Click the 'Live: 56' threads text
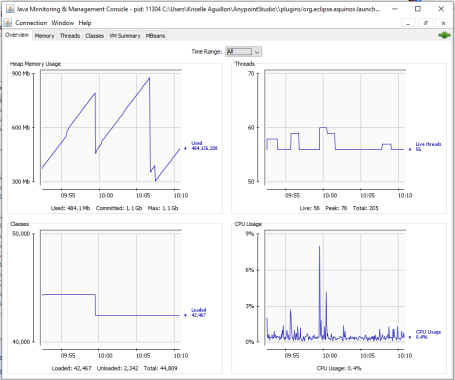The height and width of the screenshot is (380, 455). coord(310,208)
